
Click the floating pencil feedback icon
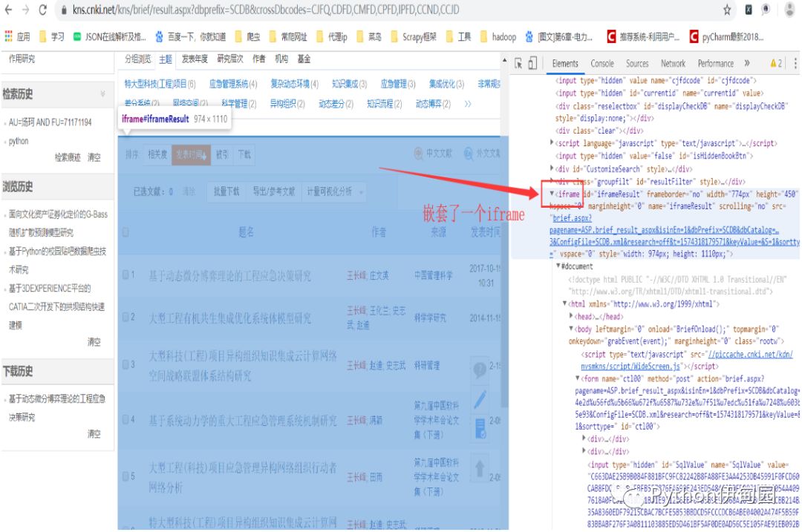(480, 399)
